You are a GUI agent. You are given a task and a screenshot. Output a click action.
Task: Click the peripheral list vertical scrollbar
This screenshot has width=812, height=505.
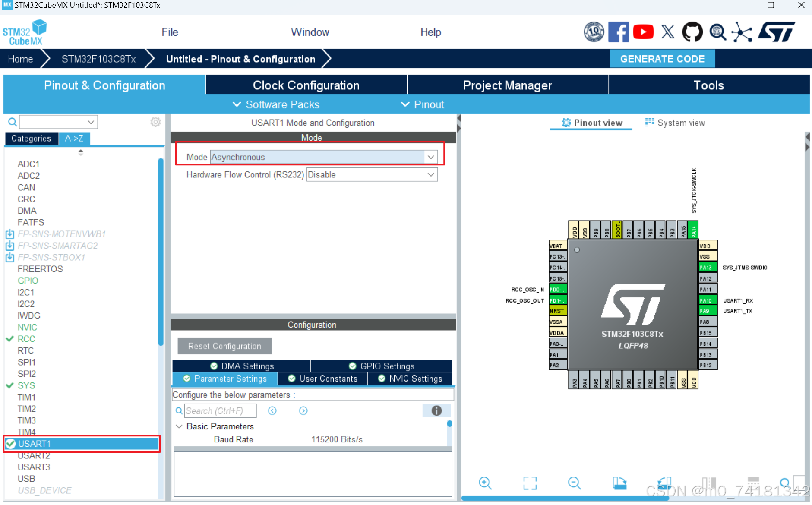pos(161,252)
